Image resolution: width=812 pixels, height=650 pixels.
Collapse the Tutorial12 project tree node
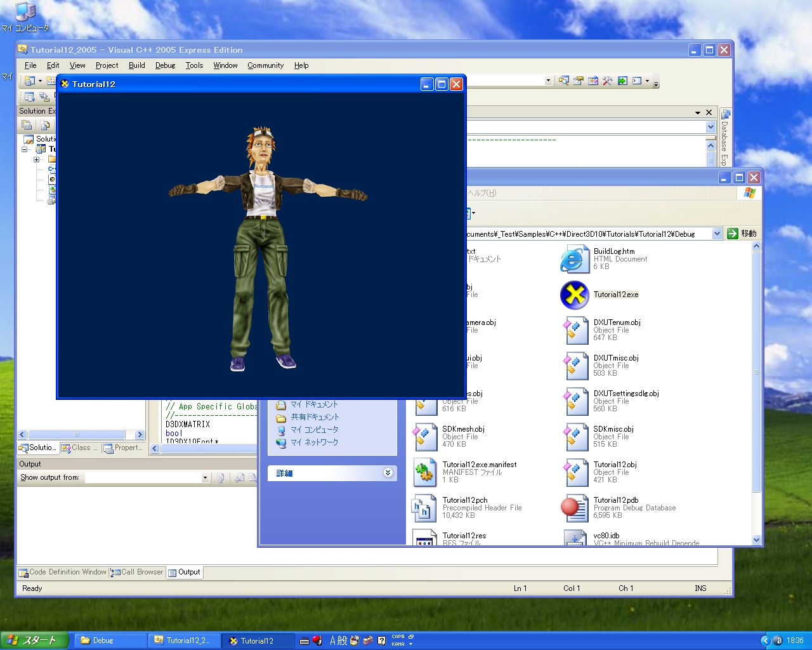pos(25,149)
